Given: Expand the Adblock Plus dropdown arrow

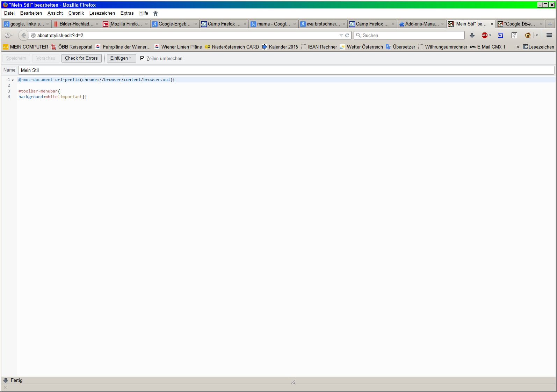Looking at the screenshot, I should point(490,35).
